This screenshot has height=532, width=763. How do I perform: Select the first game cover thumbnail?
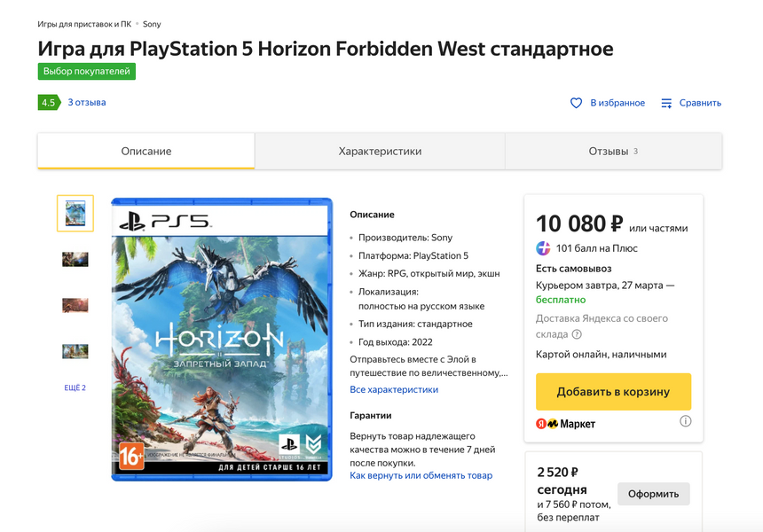[x=75, y=214]
